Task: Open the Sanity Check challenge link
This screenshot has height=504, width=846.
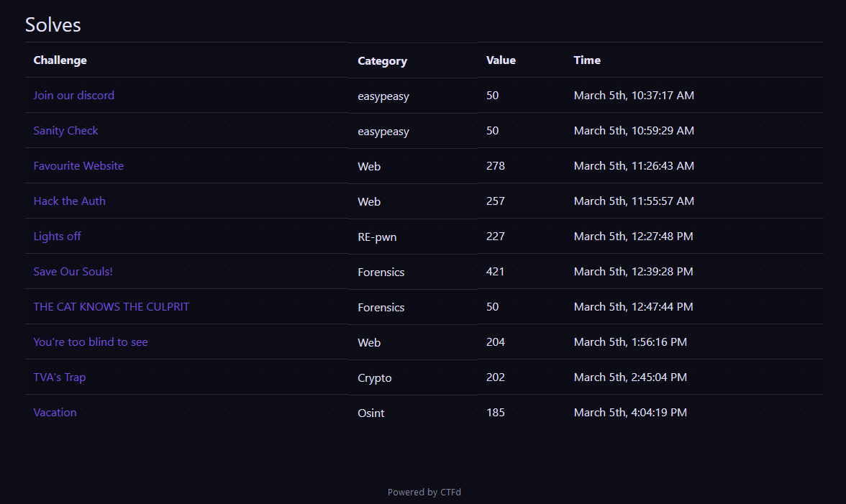Action: coord(66,130)
